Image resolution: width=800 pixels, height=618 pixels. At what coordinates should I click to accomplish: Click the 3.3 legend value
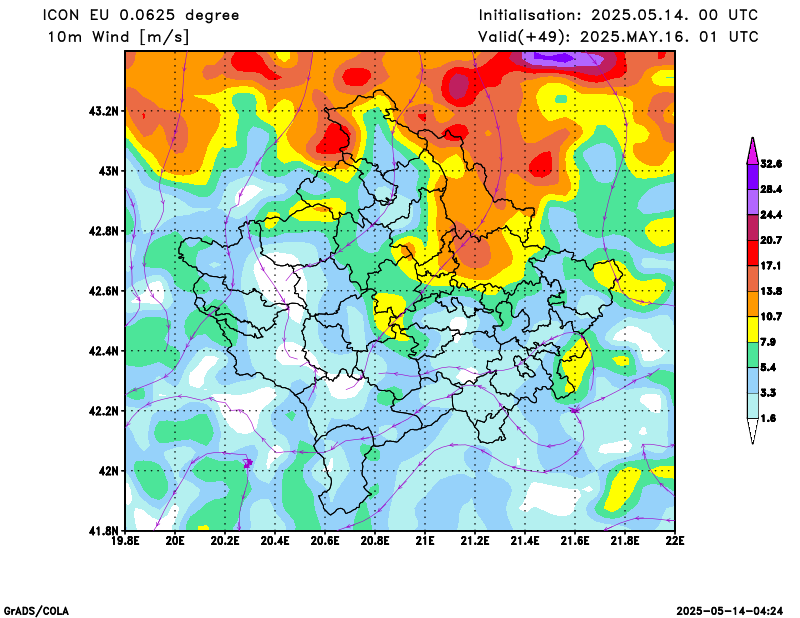tap(768, 393)
